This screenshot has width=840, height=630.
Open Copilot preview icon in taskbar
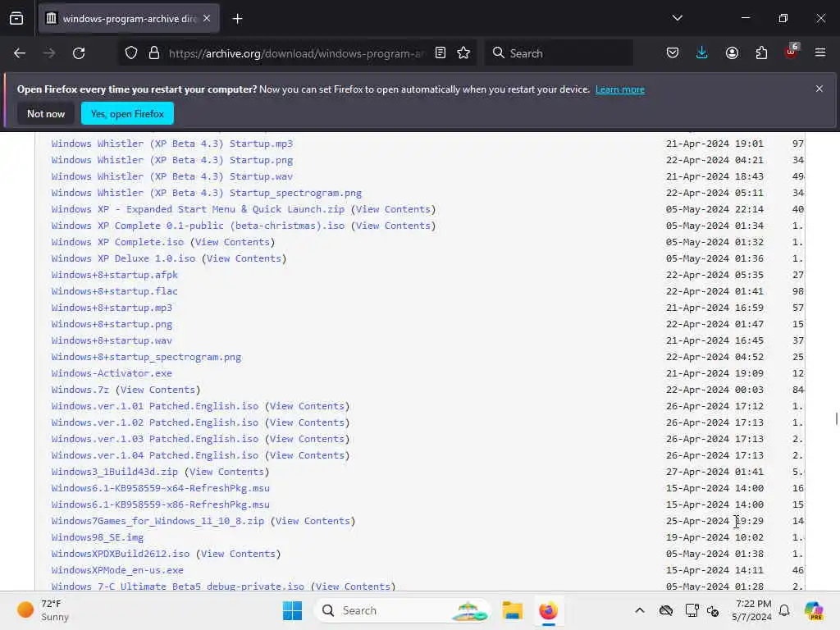814,610
